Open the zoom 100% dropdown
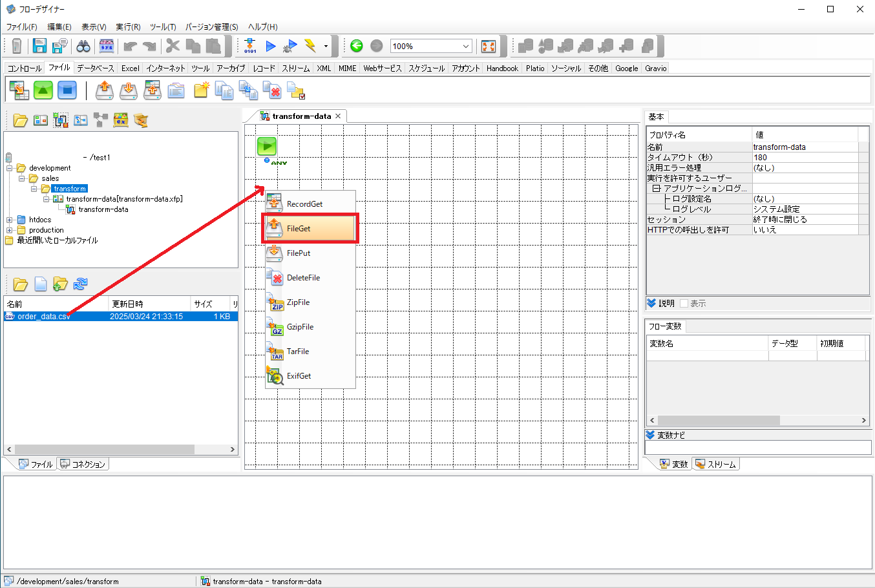875x588 pixels. coord(466,46)
